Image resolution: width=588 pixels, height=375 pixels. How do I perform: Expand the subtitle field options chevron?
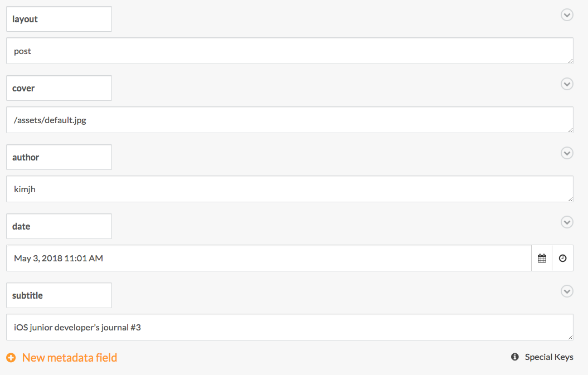[x=567, y=291]
